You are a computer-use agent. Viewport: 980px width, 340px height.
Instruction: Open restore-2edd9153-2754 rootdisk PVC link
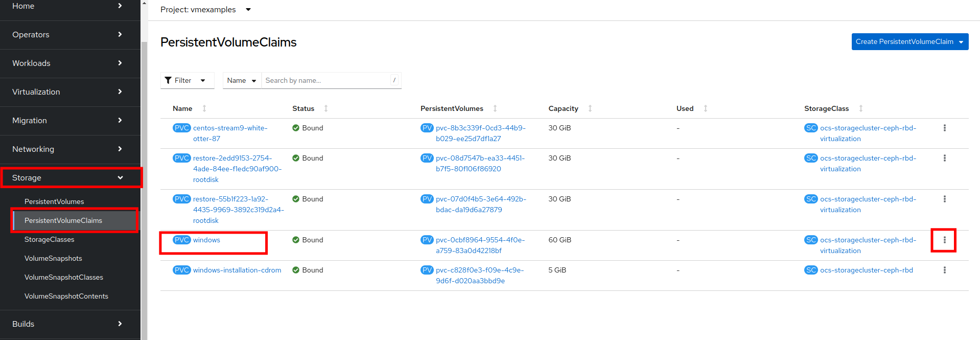[x=238, y=169]
